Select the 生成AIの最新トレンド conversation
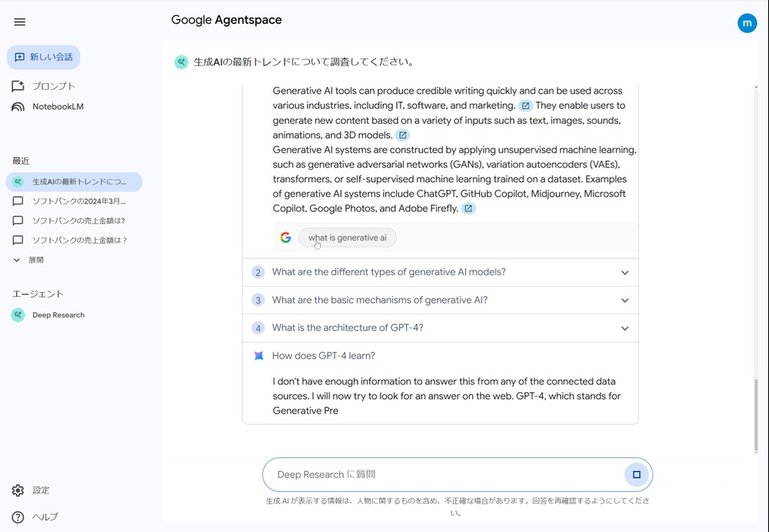The image size is (769, 532). click(x=73, y=181)
